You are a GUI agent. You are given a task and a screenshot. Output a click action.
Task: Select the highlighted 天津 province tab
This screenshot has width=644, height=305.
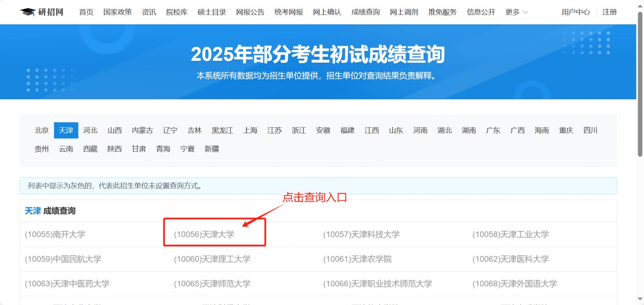click(x=66, y=131)
